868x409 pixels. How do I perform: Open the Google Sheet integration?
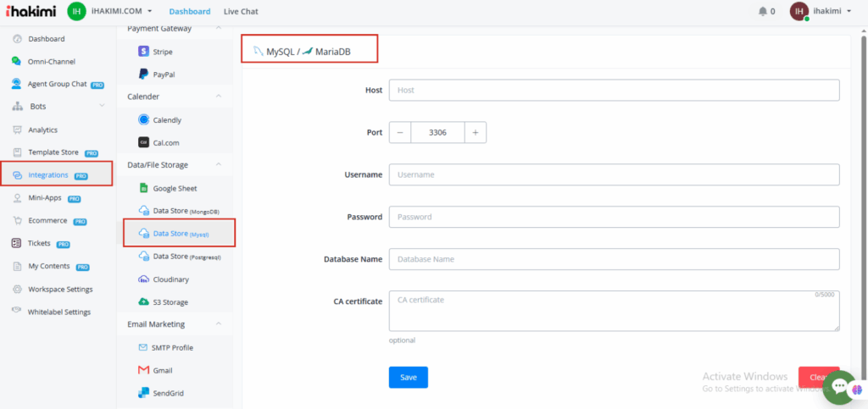174,188
